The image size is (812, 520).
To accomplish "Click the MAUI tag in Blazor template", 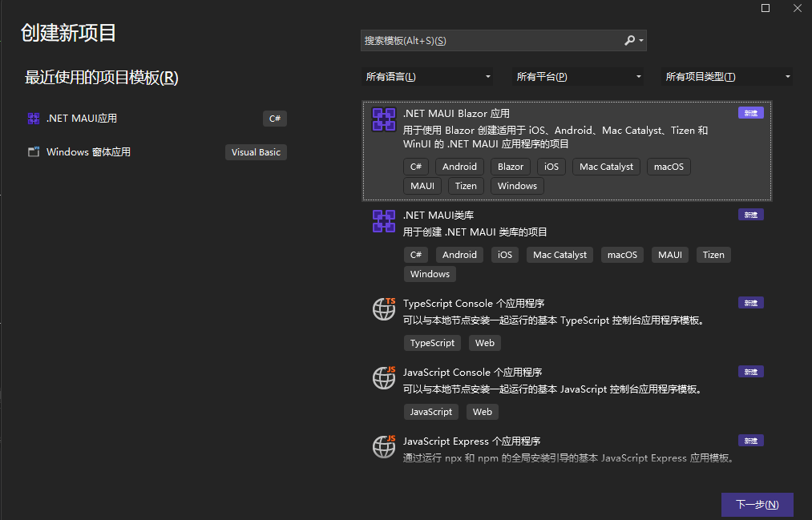I will pyautogui.click(x=422, y=186).
